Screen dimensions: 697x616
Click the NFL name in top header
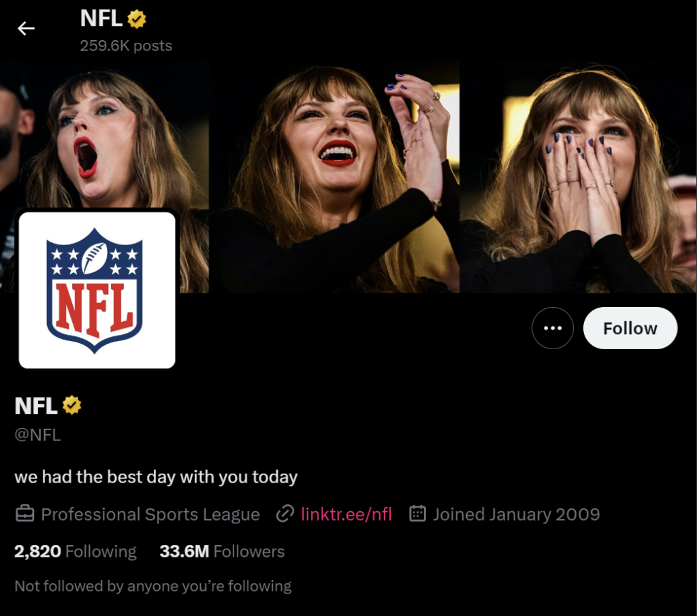point(101,18)
